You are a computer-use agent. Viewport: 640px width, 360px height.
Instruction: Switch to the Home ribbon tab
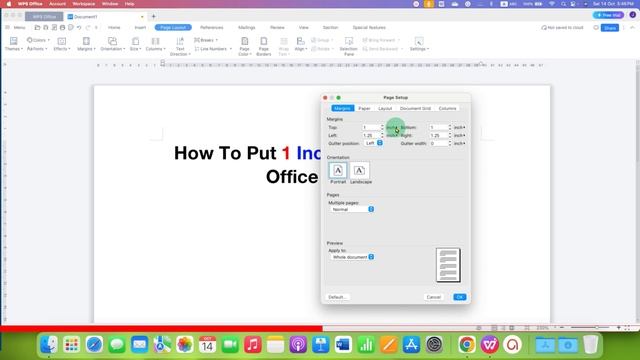click(114, 27)
